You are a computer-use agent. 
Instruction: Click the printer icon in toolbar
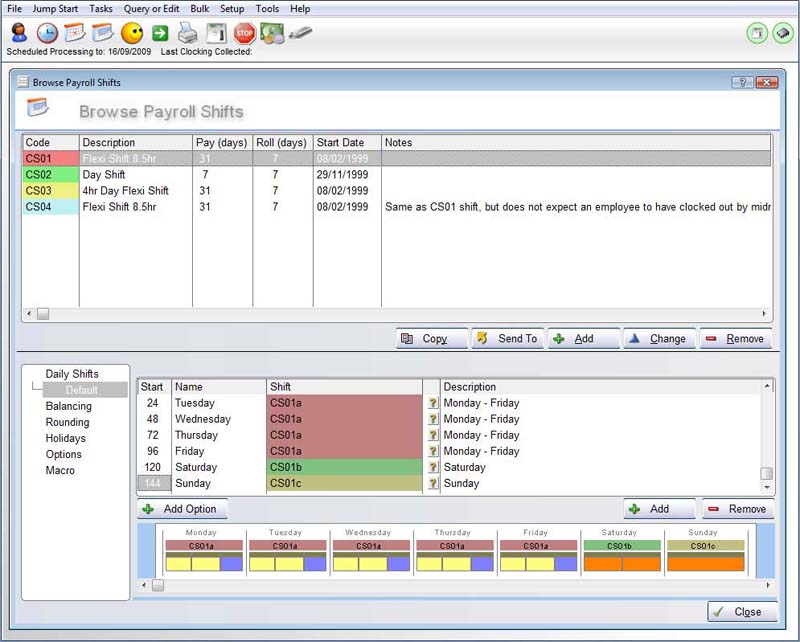[x=189, y=33]
